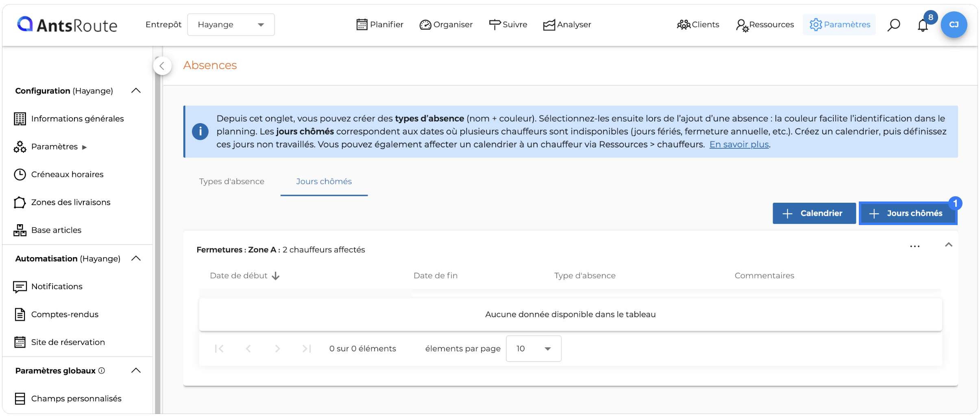
Task: Click the Créneaux horaires clock icon
Action: 20,174
